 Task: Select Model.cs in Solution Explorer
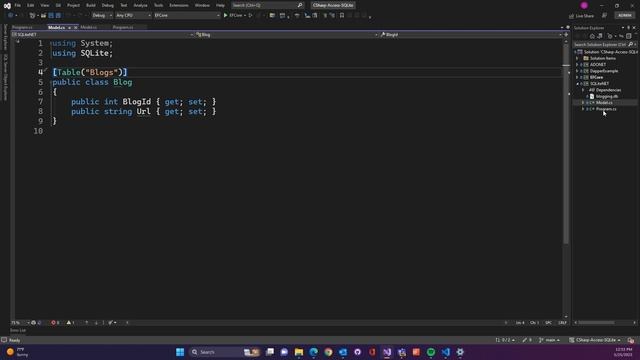pos(604,103)
